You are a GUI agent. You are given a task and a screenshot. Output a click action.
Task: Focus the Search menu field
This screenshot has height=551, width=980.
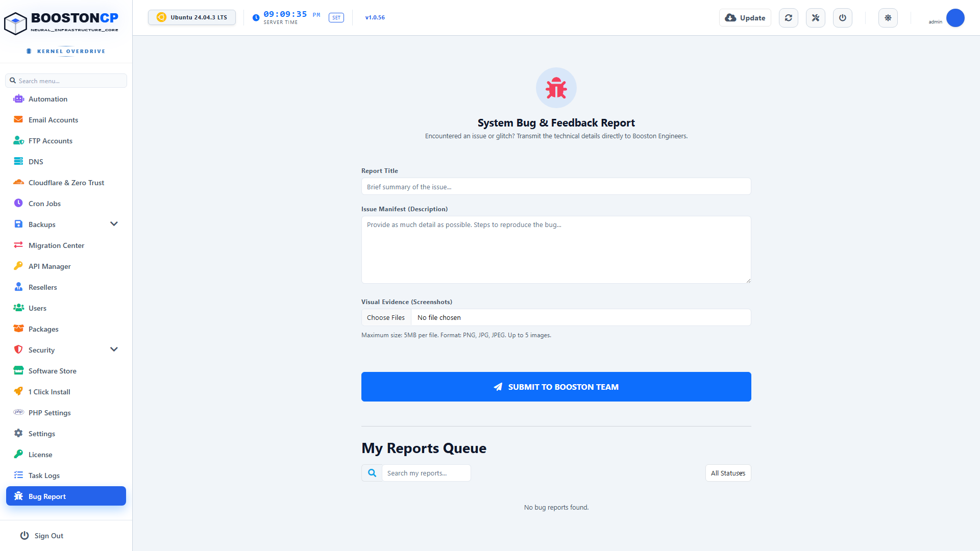(x=66, y=81)
